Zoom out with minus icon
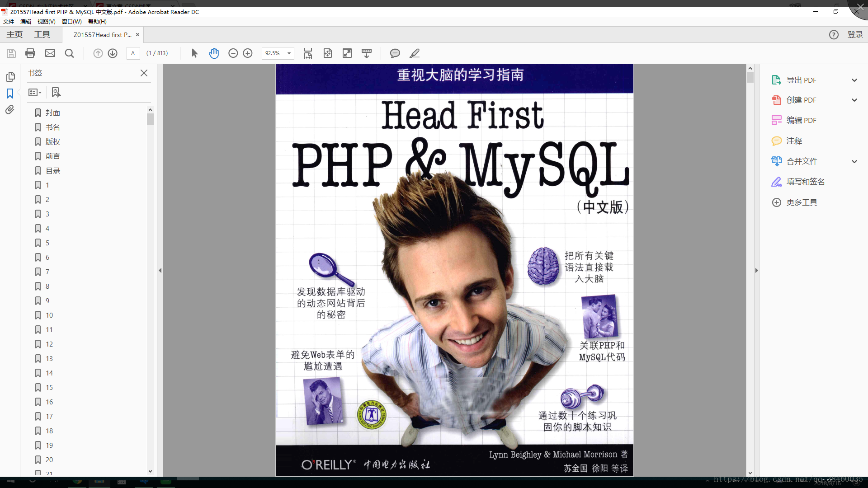 (233, 53)
